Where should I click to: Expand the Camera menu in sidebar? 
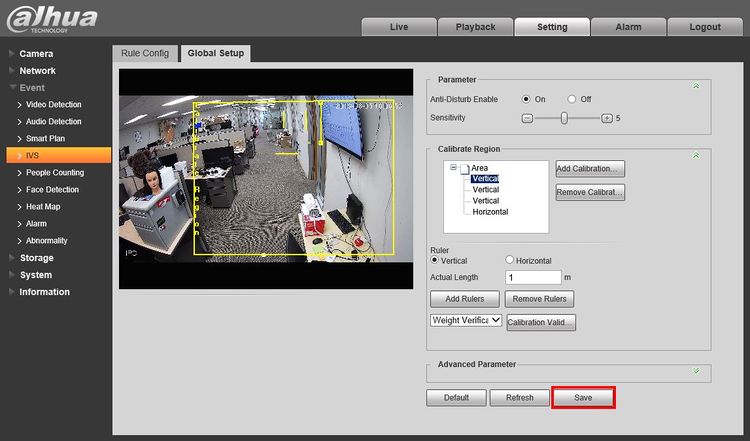pos(36,53)
